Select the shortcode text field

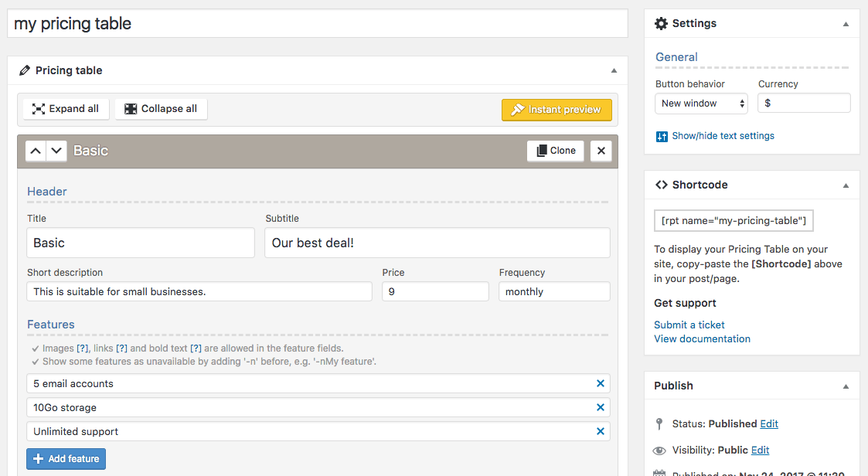[x=734, y=220]
